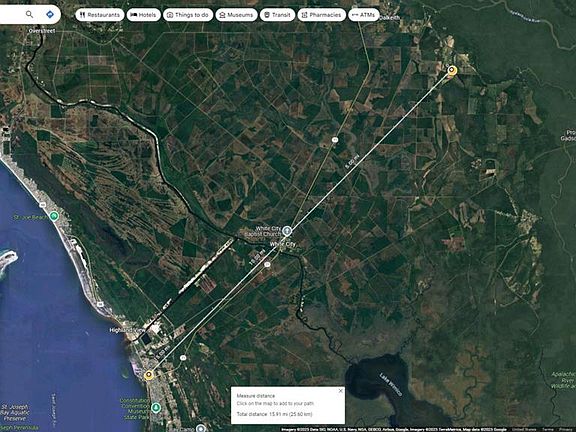Screen dimensions: 576x432
Task: Close the Measure distance panel
Action: coord(341,391)
